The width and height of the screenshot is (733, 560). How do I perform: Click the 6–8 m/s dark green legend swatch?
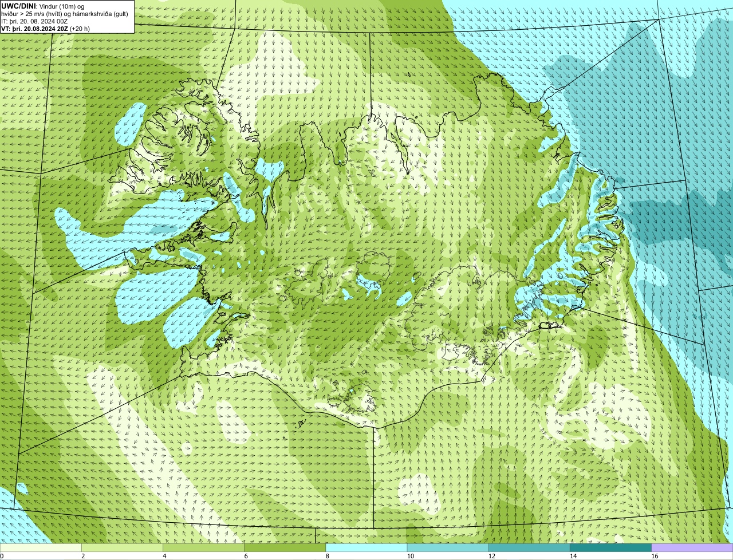tap(285, 547)
